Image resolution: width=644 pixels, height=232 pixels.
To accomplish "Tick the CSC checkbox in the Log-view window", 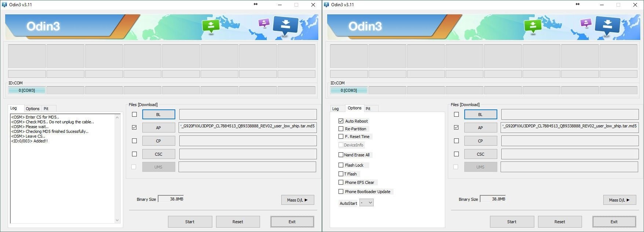I will tap(134, 154).
